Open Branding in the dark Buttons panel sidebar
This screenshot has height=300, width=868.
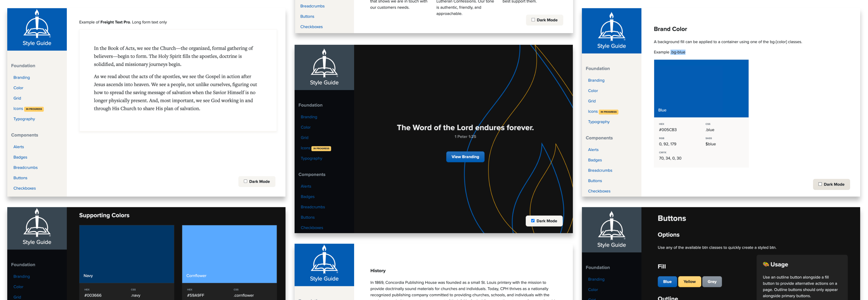point(596,279)
